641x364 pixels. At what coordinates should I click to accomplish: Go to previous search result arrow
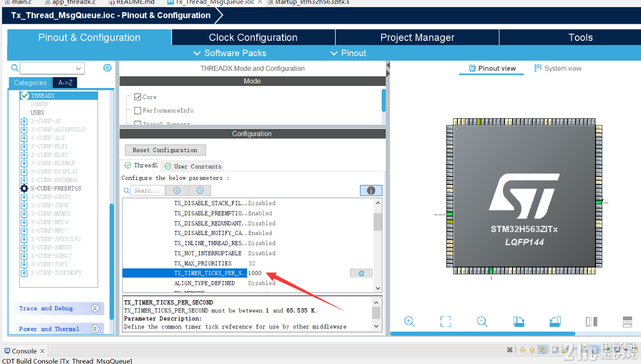(x=177, y=191)
